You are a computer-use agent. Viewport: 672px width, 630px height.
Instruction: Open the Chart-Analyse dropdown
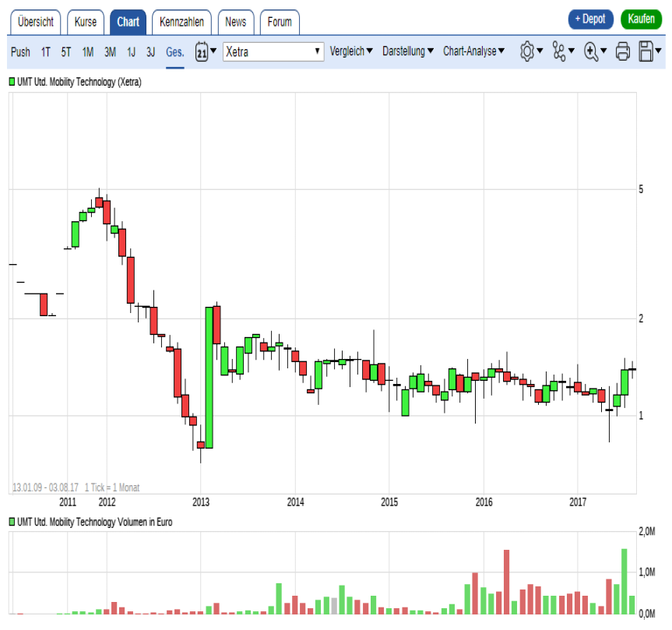tap(473, 51)
